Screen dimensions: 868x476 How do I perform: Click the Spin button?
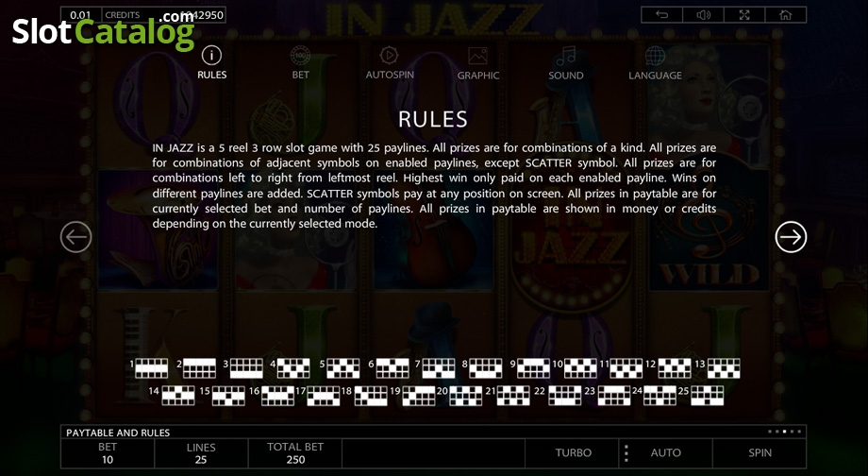(759, 452)
